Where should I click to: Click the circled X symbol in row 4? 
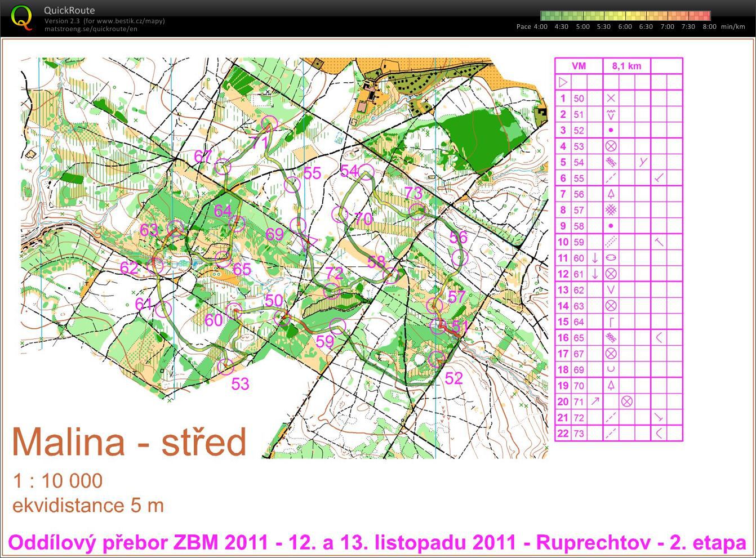(x=611, y=146)
